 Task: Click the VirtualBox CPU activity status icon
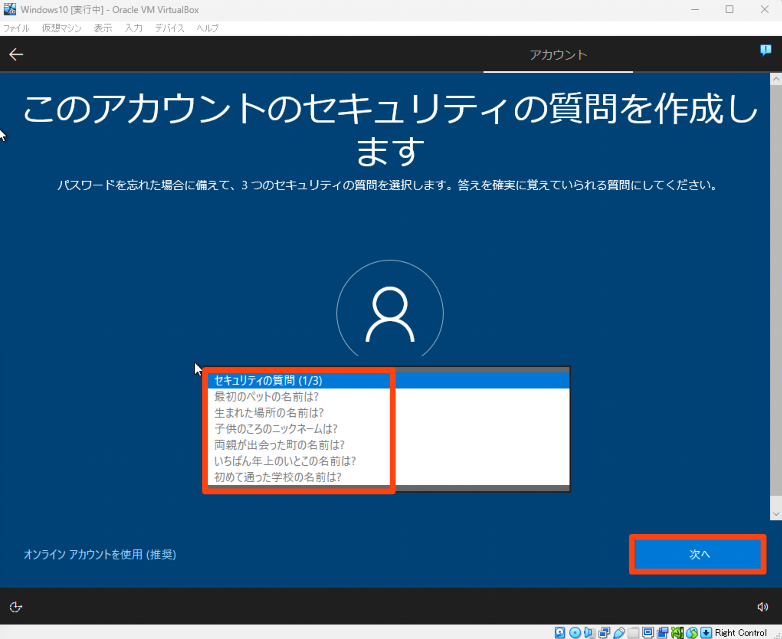[x=677, y=633]
